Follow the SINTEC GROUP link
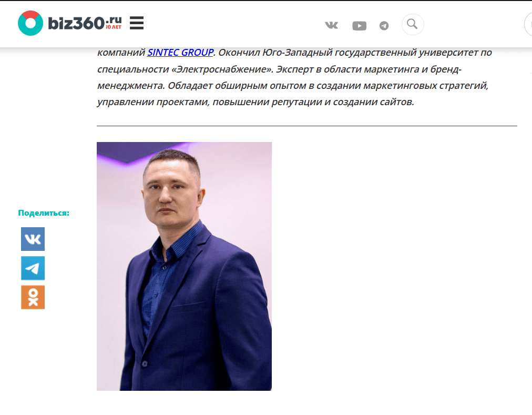Image resolution: width=532 pixels, height=415 pixels. coord(180,52)
